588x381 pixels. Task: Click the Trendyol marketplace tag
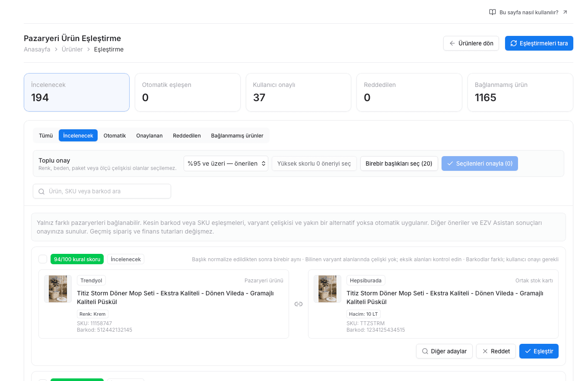click(91, 280)
